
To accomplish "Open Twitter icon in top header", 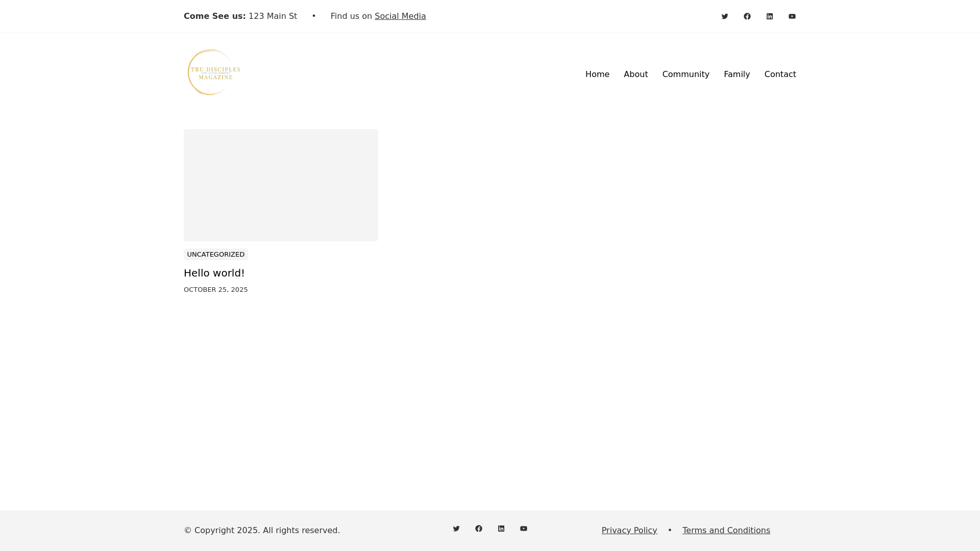I will (x=724, y=16).
